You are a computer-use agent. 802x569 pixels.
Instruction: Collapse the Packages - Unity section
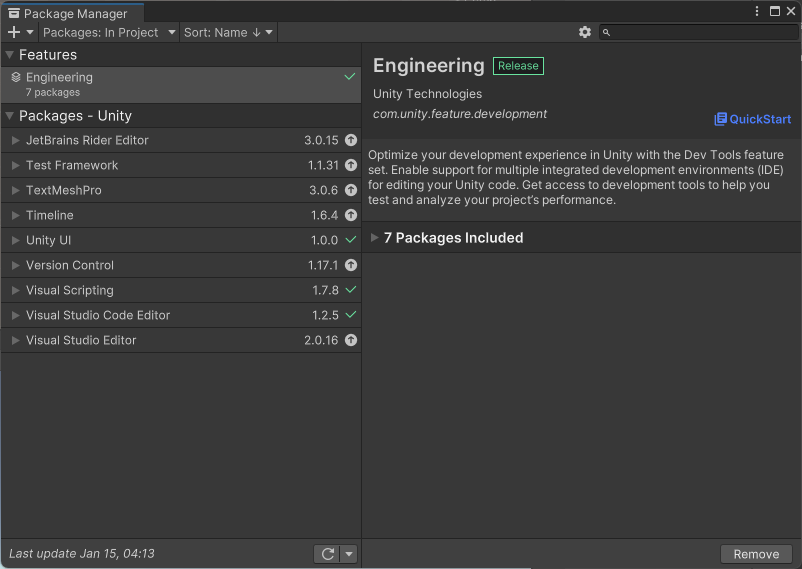[9, 116]
